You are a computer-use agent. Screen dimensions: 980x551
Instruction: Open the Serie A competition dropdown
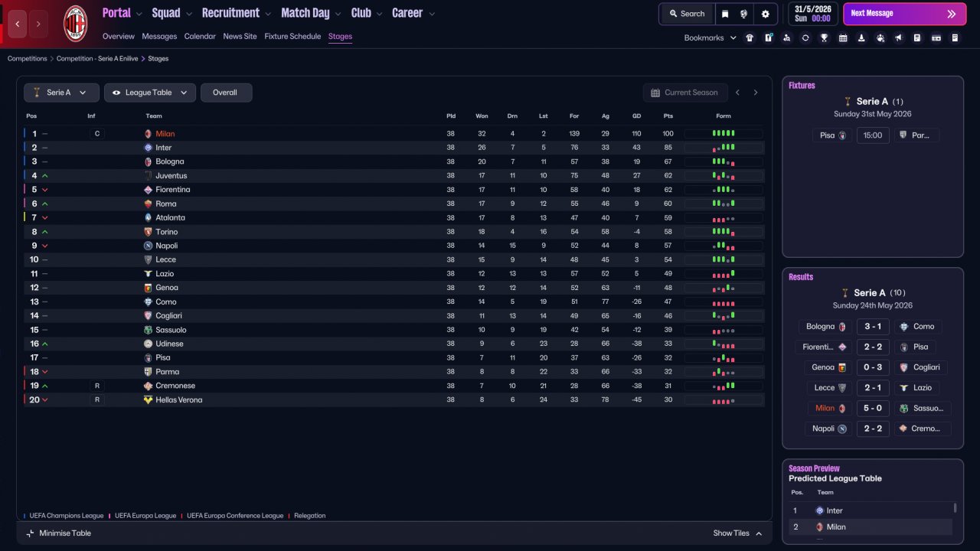point(61,93)
